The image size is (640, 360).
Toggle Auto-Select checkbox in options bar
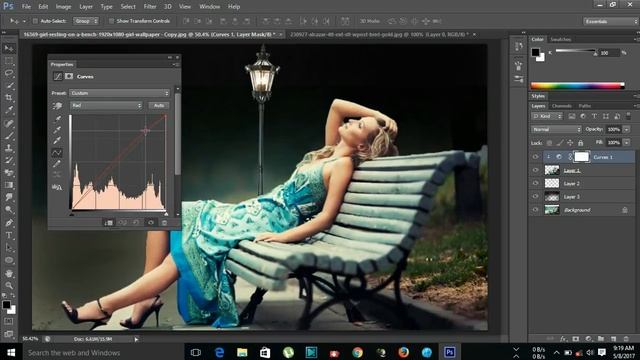pos(35,21)
